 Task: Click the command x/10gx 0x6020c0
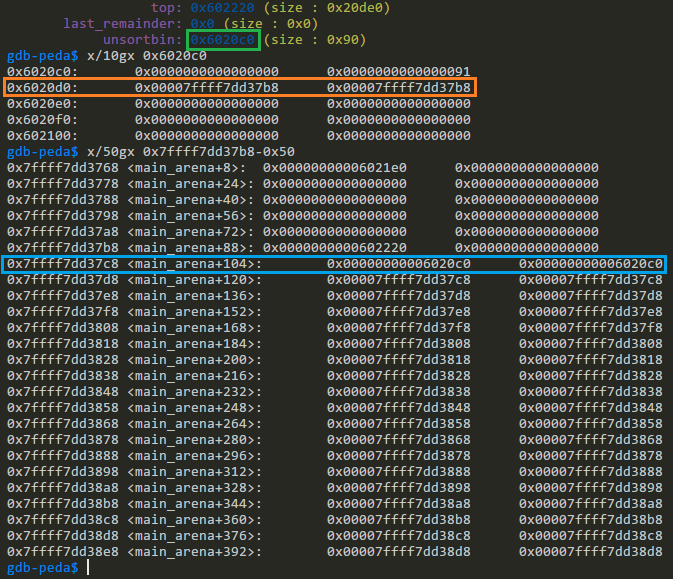point(147,56)
